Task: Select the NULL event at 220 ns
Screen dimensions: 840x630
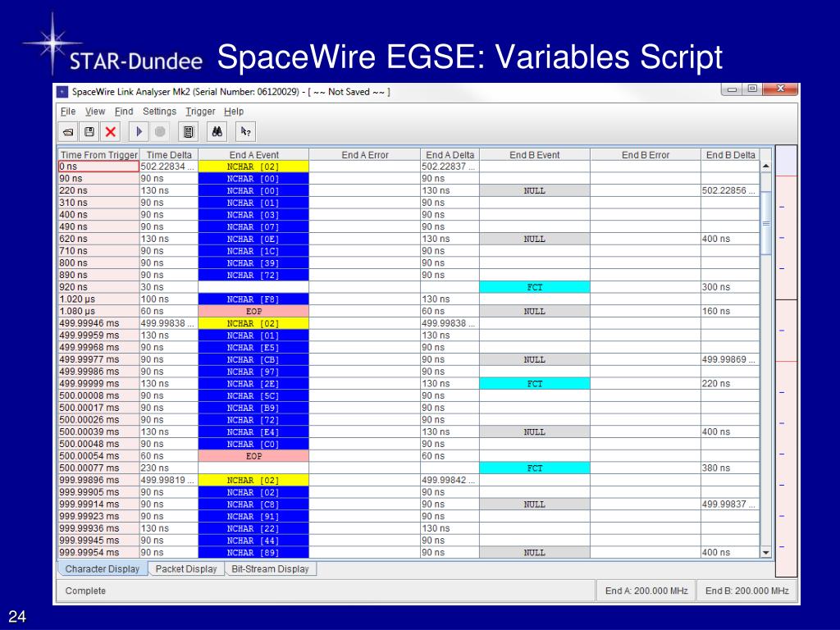Action: tap(535, 190)
